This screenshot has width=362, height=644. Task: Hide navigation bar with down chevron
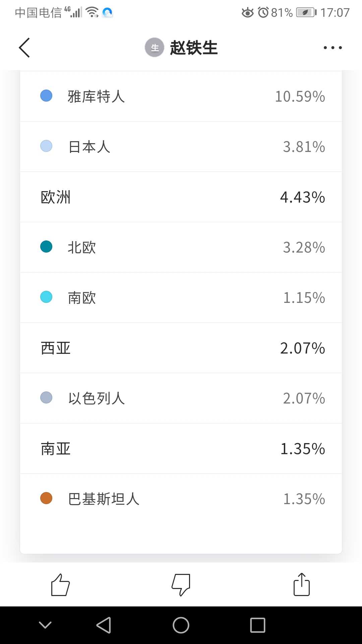[45, 625]
